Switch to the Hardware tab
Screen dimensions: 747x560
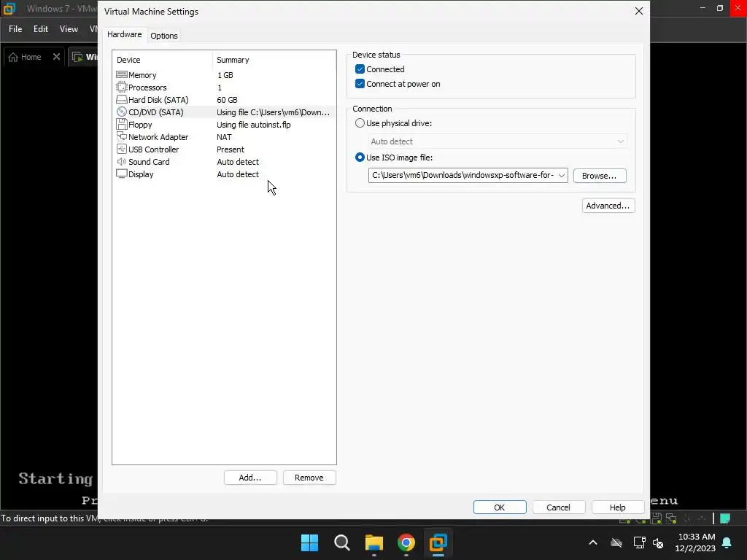[x=124, y=34]
